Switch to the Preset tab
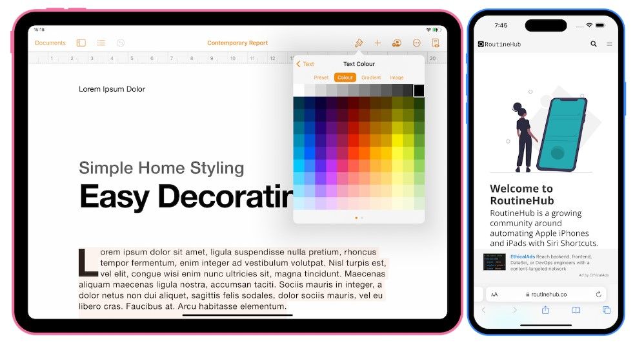Image resolution: width=644 pixels, height=345 pixels. click(321, 78)
